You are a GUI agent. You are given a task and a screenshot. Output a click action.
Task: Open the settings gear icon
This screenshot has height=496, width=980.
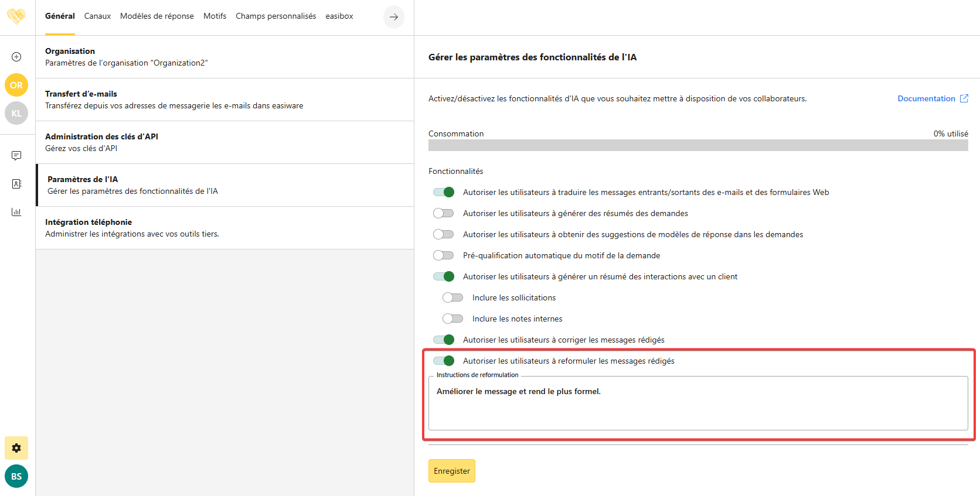[16, 448]
